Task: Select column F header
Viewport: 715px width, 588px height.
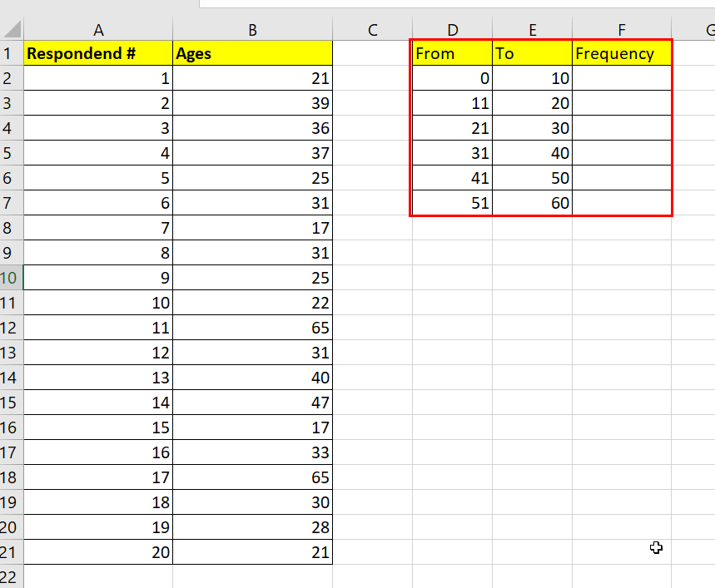Action: coord(622,30)
